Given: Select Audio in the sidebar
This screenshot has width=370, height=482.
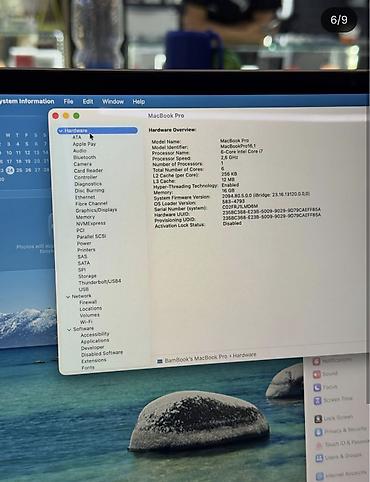Looking at the screenshot, I should pos(80,151).
